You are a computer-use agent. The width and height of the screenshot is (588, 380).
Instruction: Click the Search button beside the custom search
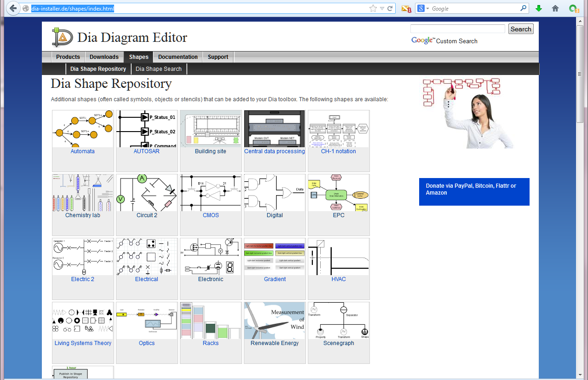tap(521, 29)
